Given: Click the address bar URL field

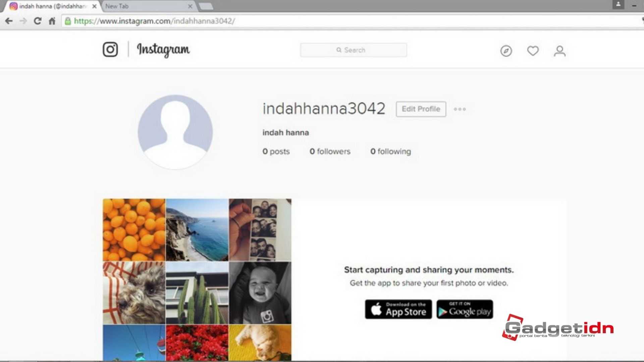Looking at the screenshot, I should [x=154, y=21].
